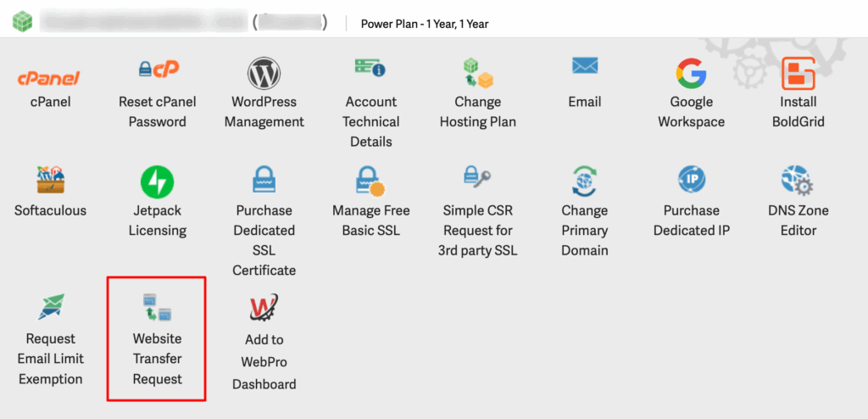Open the orange cPanel logo icon
Screen dimensions: 868x419
click(49, 78)
